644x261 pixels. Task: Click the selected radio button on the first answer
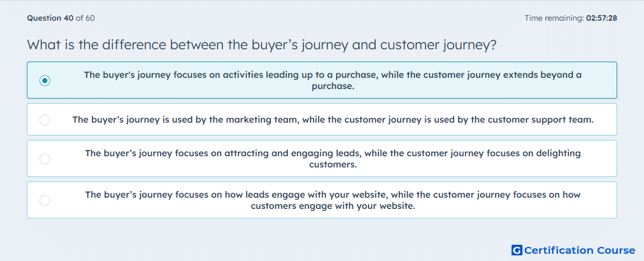point(45,81)
